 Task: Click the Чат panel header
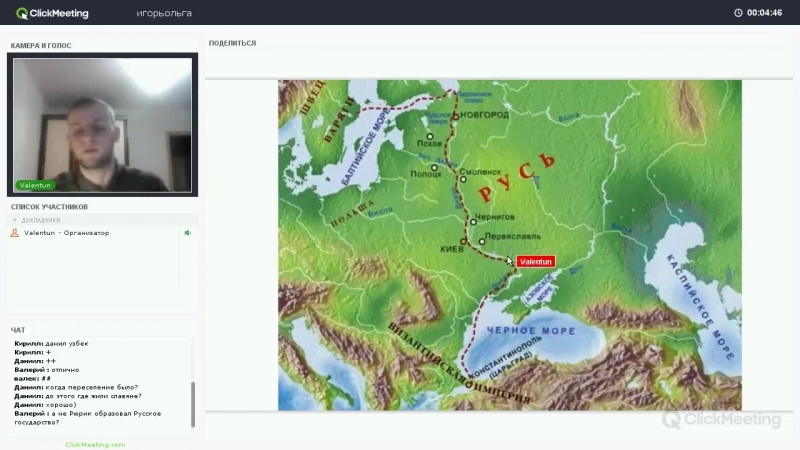[18, 330]
